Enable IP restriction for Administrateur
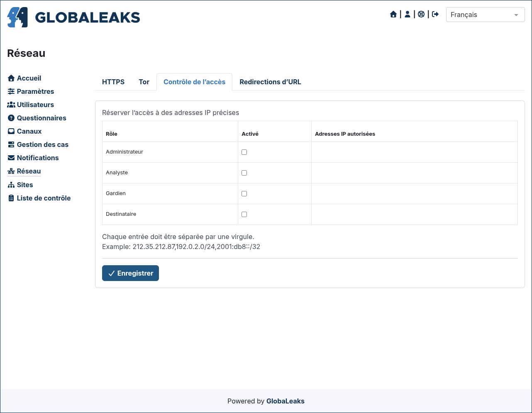The image size is (532, 413). [244, 152]
